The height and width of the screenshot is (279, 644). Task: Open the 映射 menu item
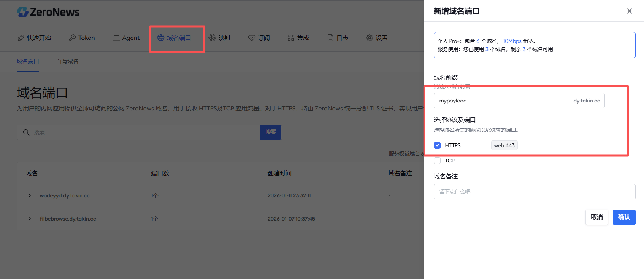[219, 38]
